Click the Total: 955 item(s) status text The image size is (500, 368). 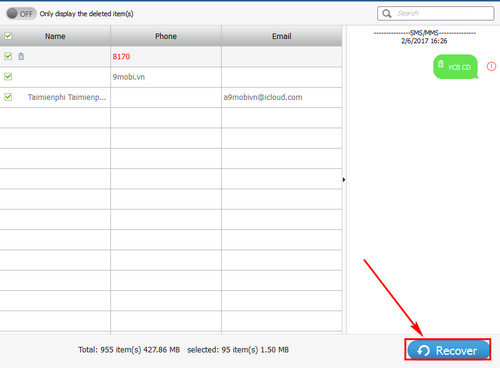point(129,350)
